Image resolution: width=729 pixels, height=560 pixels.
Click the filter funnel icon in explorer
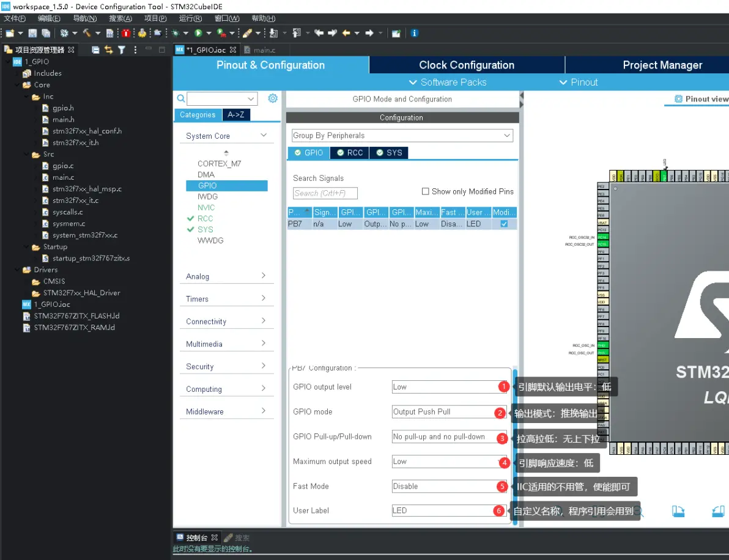click(122, 50)
